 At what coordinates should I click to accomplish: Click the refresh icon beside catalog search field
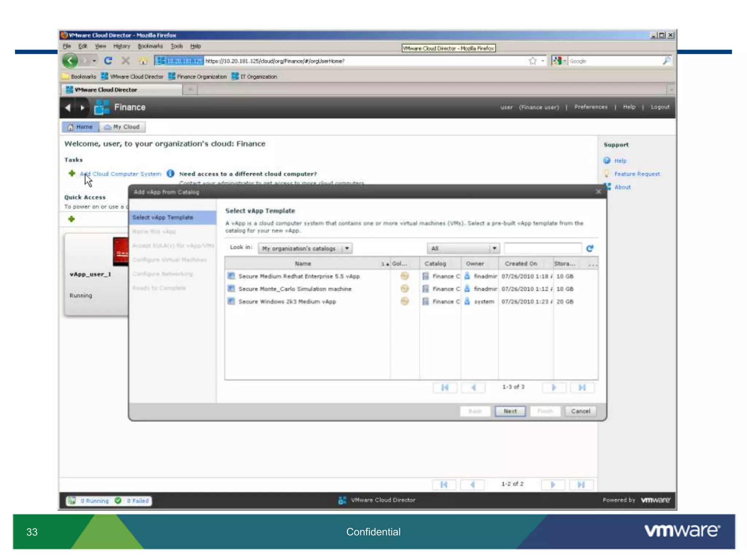pyautogui.click(x=589, y=248)
